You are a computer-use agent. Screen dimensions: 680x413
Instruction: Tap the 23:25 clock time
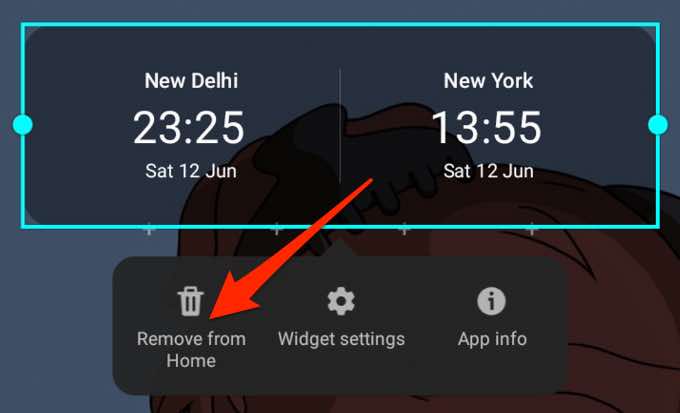click(189, 128)
